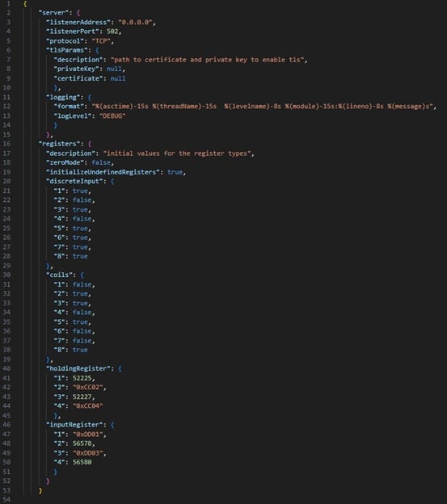
Task: Click the "registers" key on line 16
Action: point(61,144)
